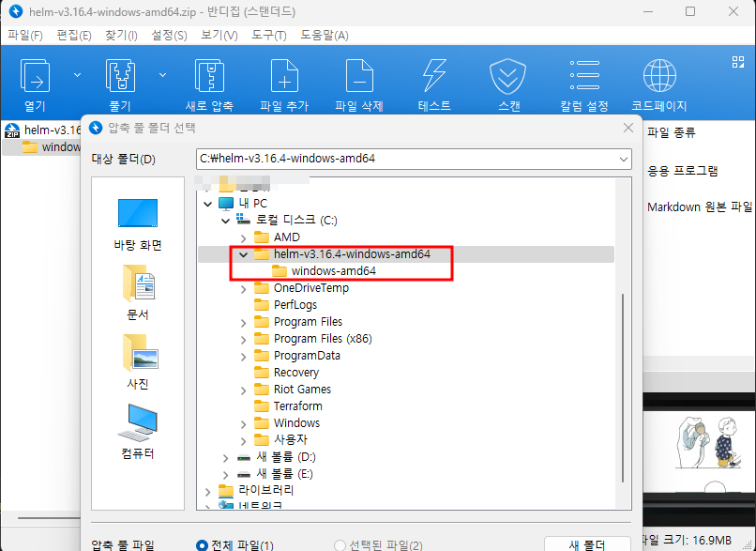
Task: Close the 압축 풀 폴더 선택 dialog
Action: click(627, 128)
